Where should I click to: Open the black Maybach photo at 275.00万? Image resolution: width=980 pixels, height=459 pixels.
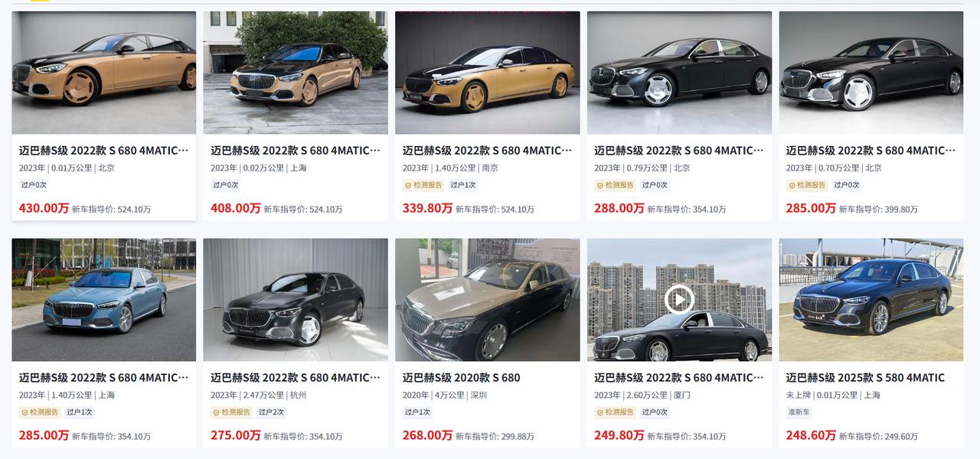click(296, 300)
